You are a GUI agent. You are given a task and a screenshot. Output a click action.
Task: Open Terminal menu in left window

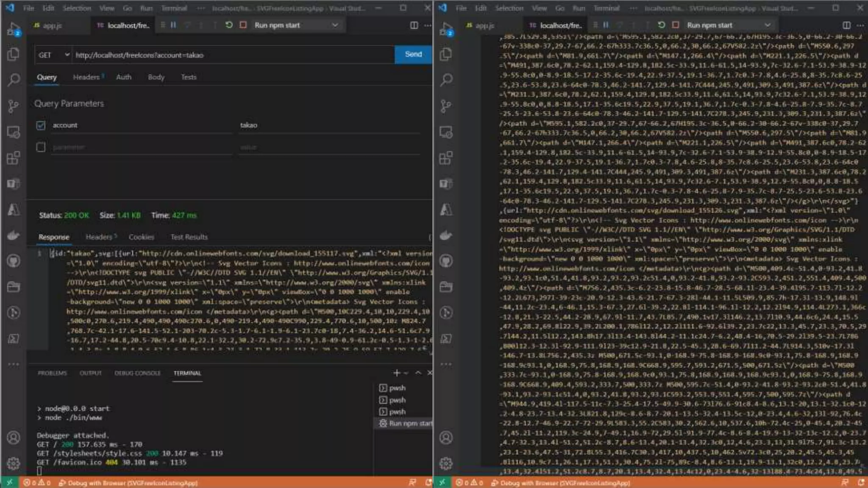pos(174,8)
